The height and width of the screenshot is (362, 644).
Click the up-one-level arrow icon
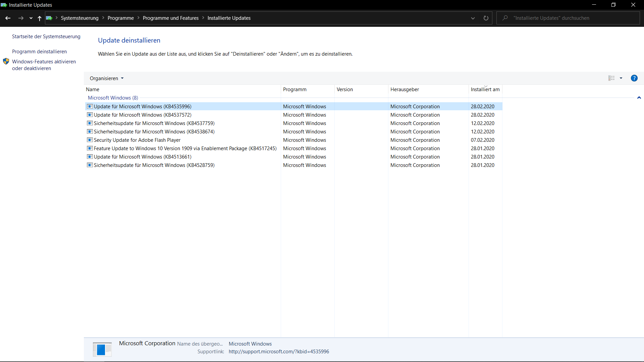click(x=40, y=18)
